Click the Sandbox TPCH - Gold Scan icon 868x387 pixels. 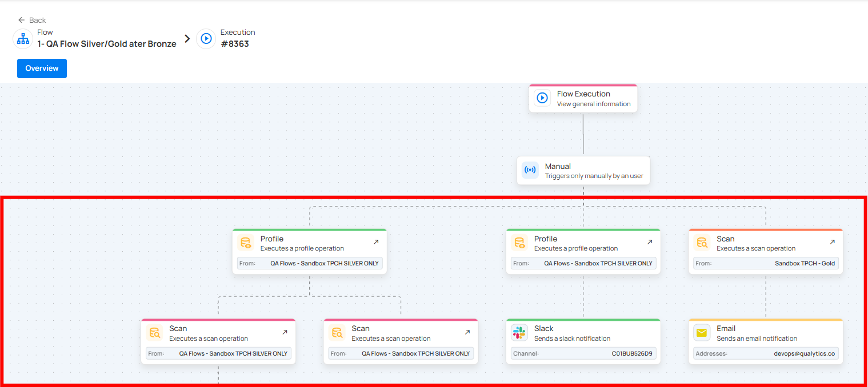pos(702,243)
